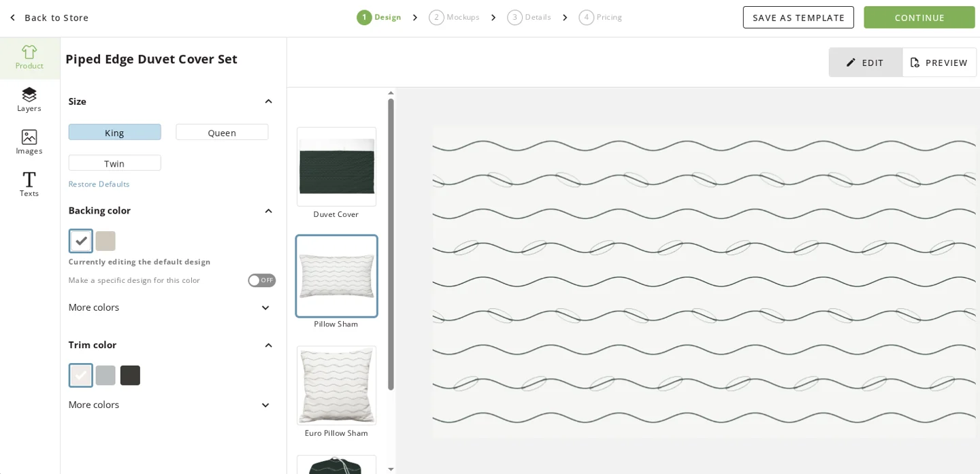Screen dimensions: 980x474
Task: Select the Queen size option
Action: 222,133
